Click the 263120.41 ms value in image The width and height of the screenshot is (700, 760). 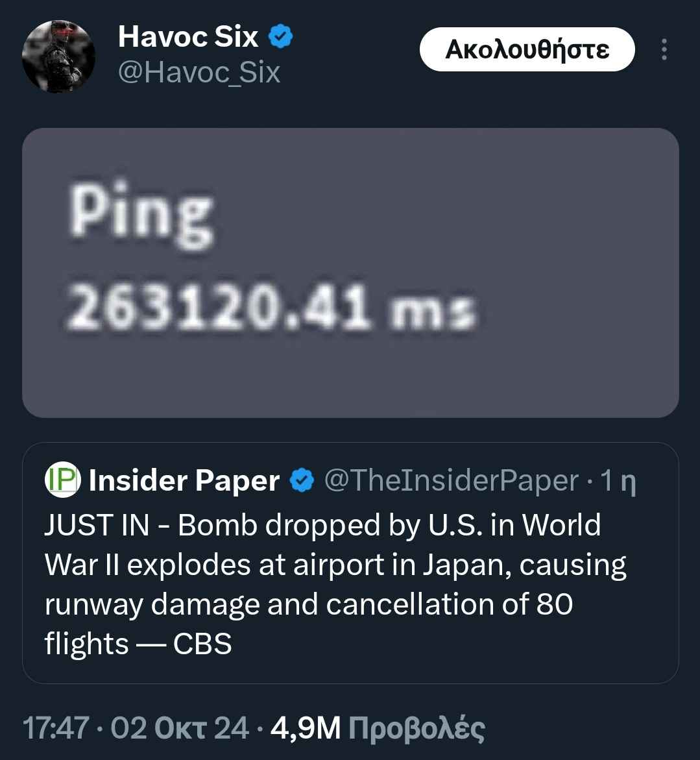272,308
